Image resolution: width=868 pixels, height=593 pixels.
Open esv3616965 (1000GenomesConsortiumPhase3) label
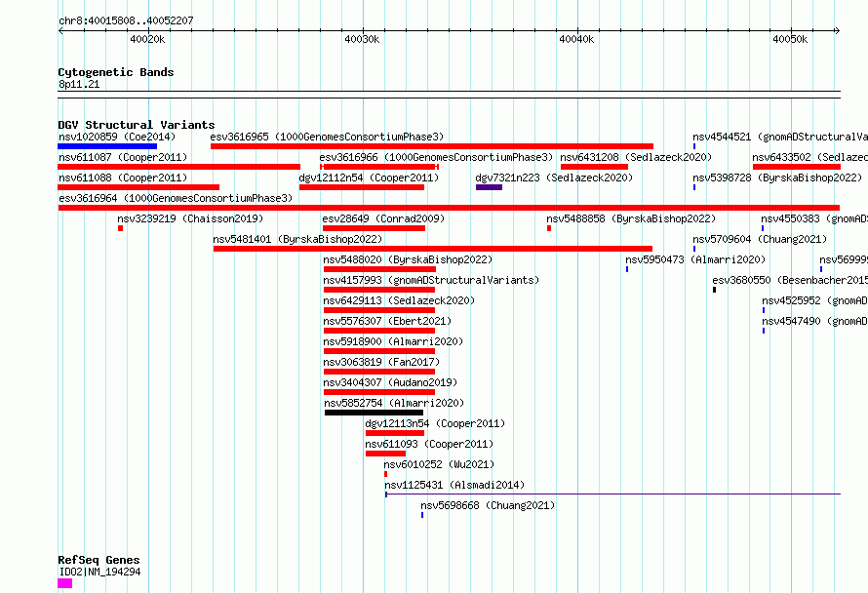tap(327, 137)
